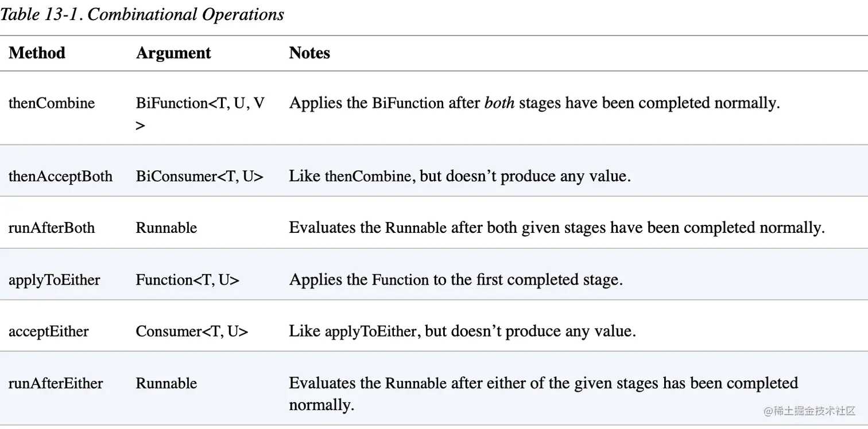Click the Method column header
This screenshot has width=868, height=429.
(37, 53)
